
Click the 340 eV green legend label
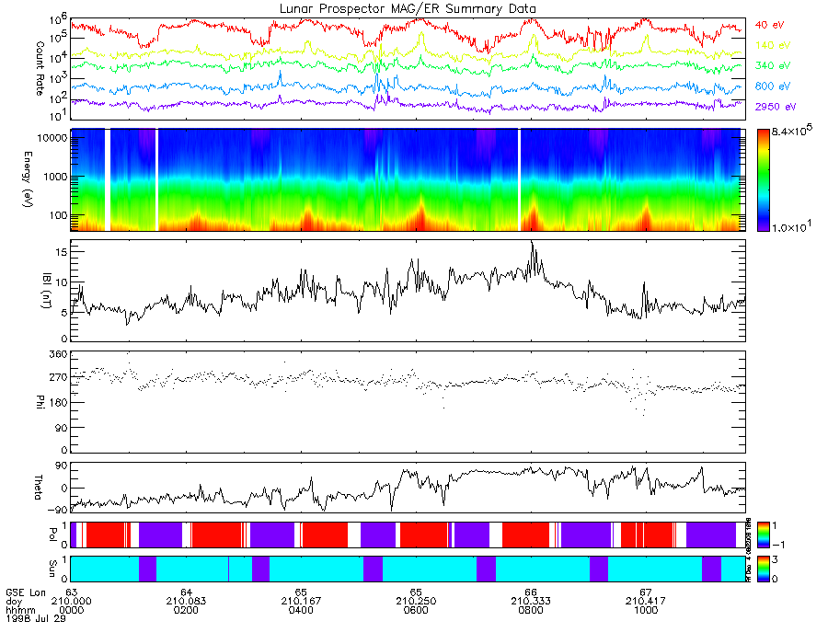coord(773,65)
